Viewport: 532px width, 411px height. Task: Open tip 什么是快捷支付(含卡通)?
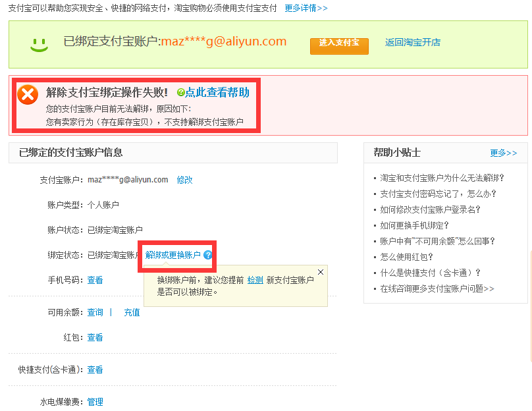[x=430, y=273]
